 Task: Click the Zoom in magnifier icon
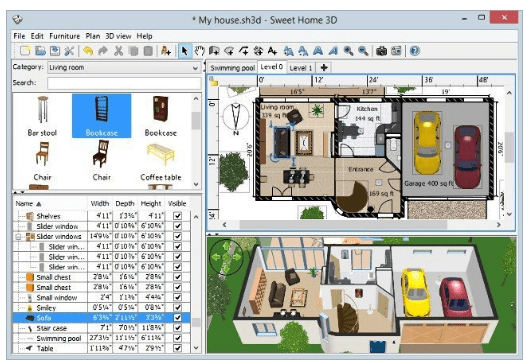click(x=348, y=51)
